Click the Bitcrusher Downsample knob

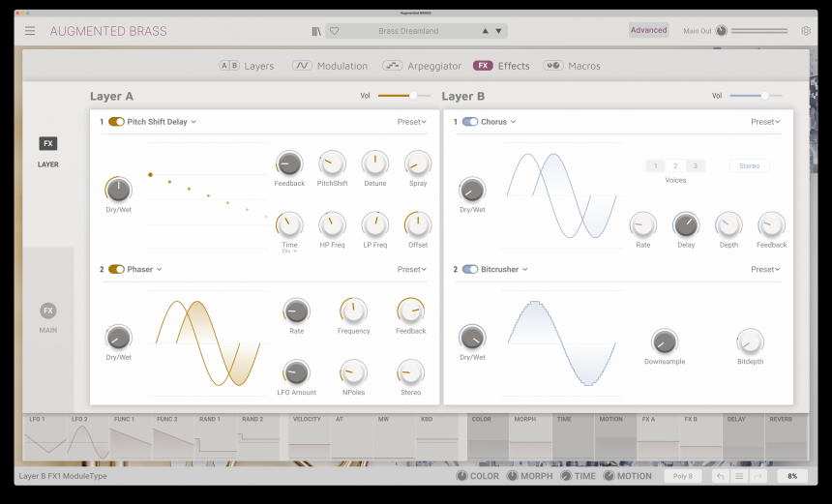[x=665, y=342]
